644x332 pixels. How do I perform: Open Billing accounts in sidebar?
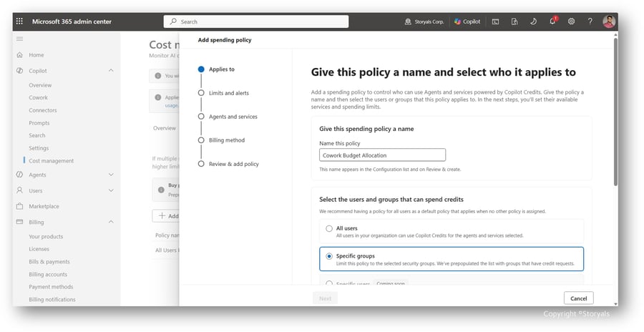coord(48,274)
